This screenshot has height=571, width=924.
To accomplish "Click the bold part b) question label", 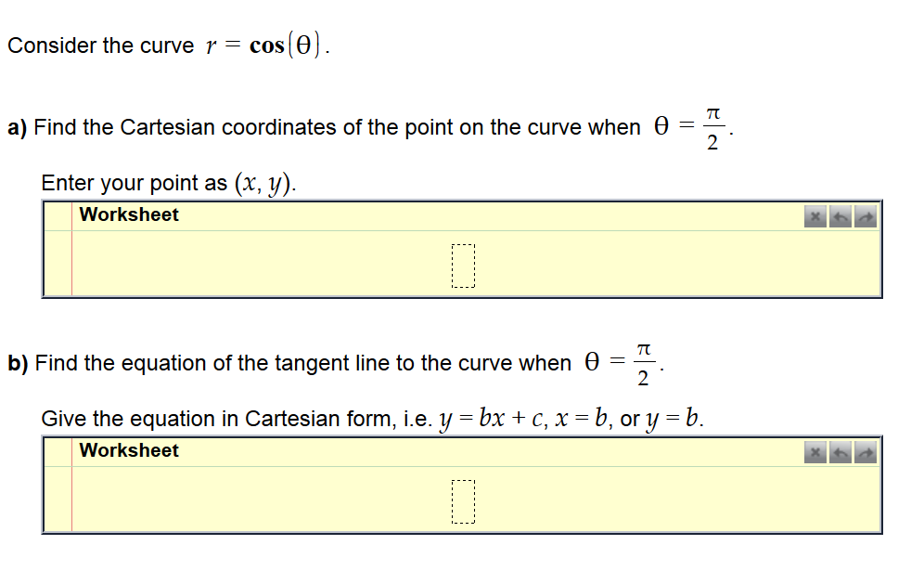I will point(16,363).
